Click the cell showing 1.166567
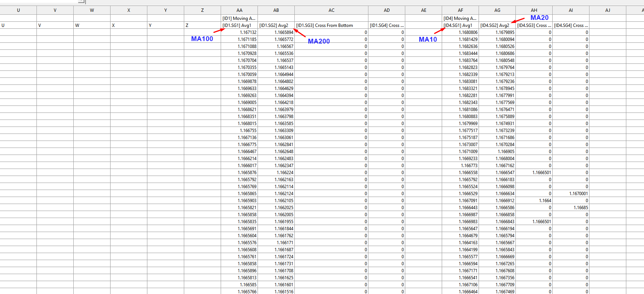This screenshot has width=644, height=294. click(276, 46)
